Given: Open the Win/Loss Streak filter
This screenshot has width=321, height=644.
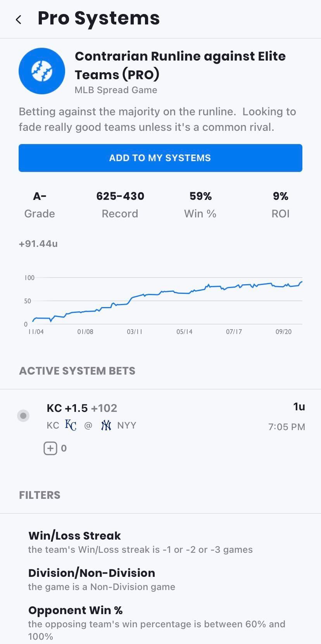Looking at the screenshot, I should tap(74, 536).
